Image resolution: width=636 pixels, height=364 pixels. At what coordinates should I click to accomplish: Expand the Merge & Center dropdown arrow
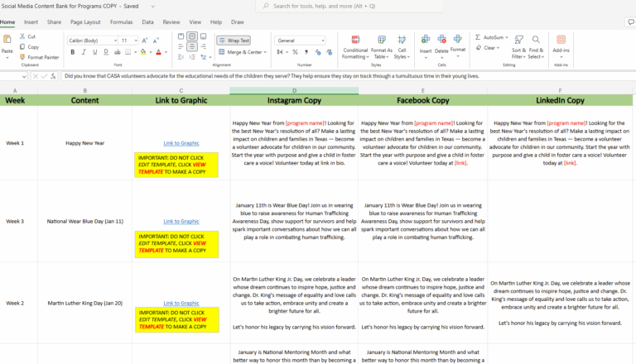point(265,52)
